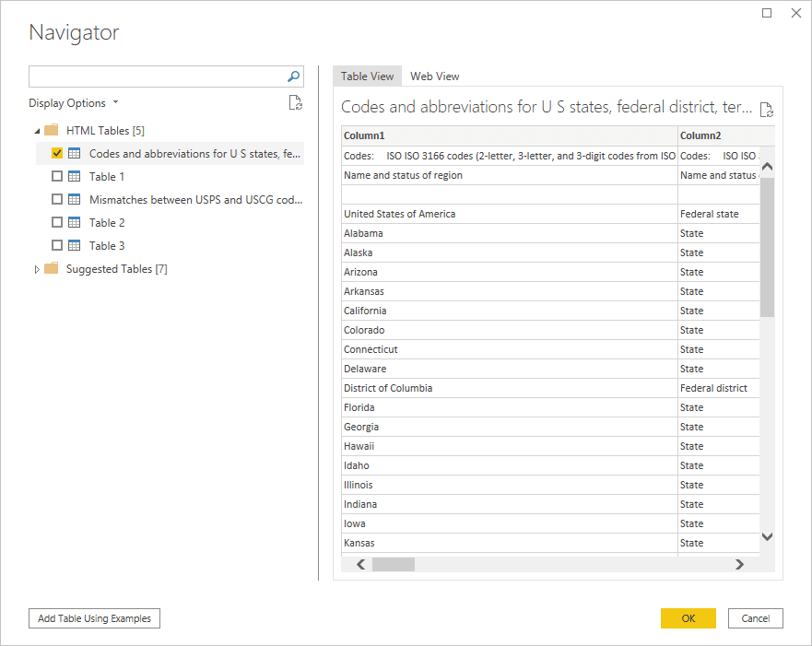Confirm with the OK button
812x646 pixels.
[x=688, y=618]
